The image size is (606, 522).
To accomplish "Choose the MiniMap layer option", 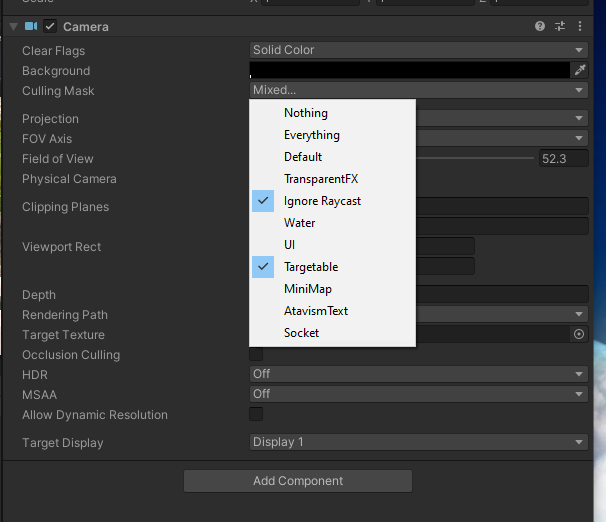I will click(333, 289).
